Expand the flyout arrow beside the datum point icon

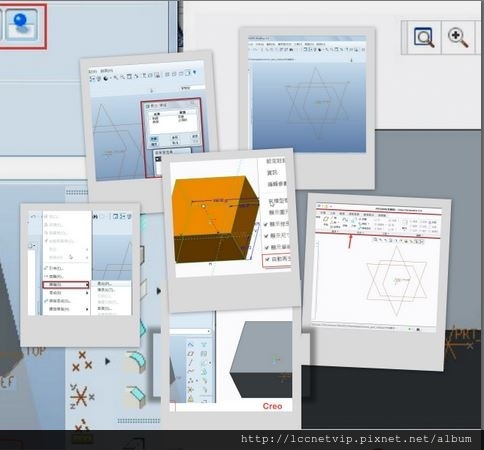[107, 361]
